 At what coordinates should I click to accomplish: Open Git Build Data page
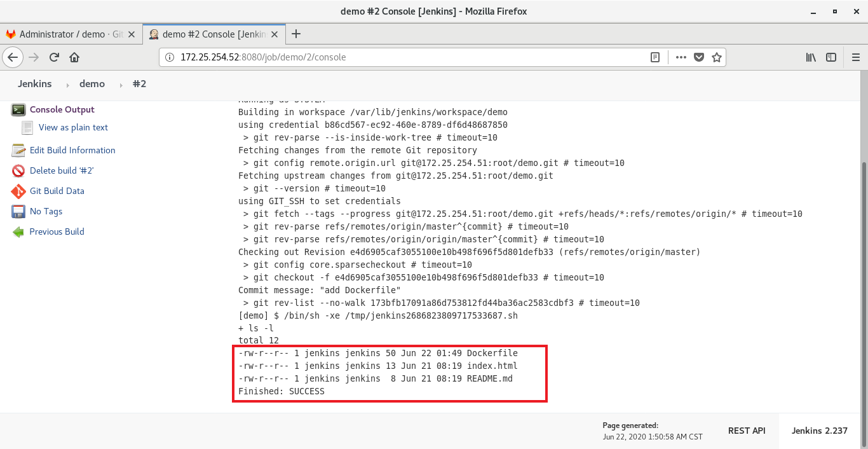[x=57, y=191]
